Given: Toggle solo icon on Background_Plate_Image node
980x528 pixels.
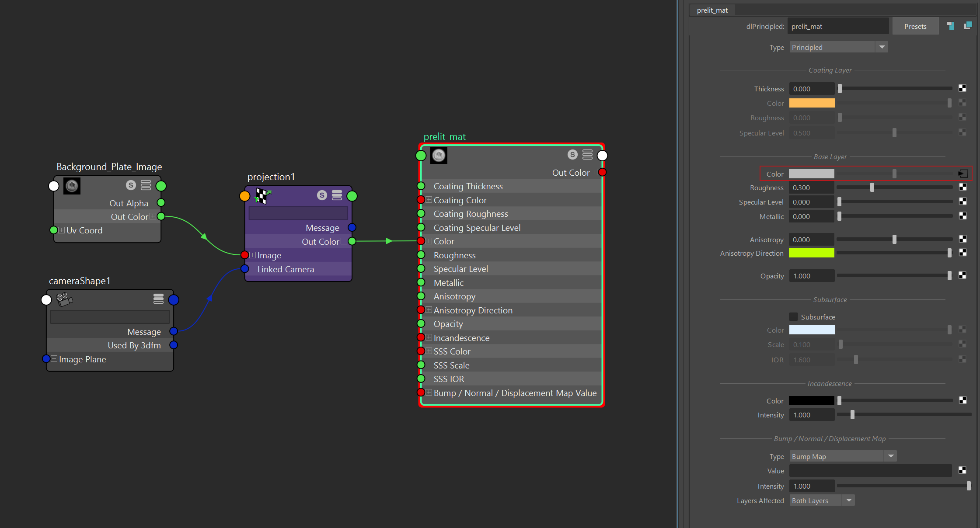Looking at the screenshot, I should tap(131, 185).
